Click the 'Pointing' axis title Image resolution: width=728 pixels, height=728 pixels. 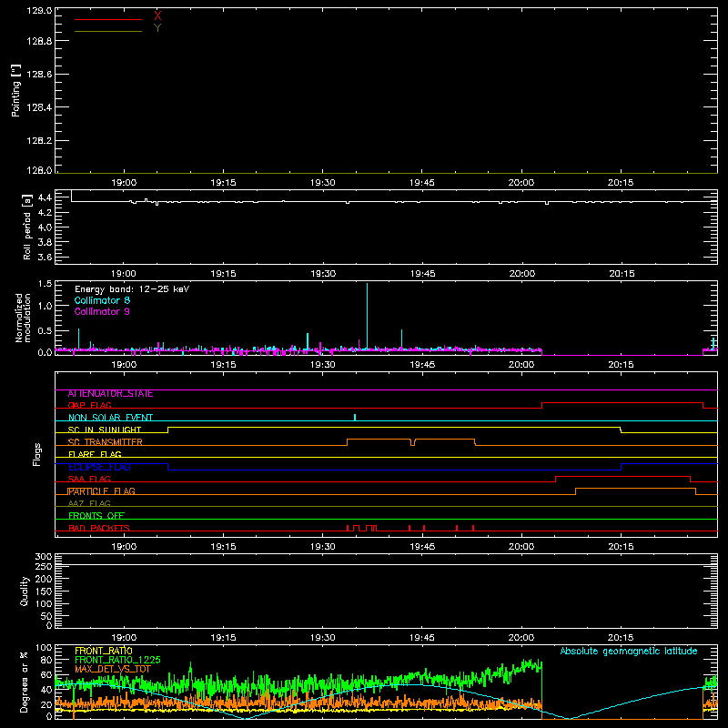[15, 90]
